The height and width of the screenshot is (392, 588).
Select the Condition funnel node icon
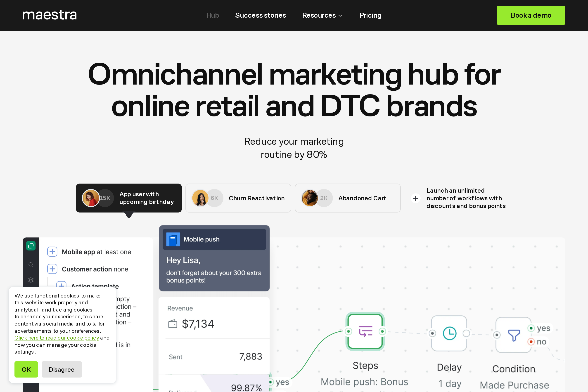tap(514, 335)
